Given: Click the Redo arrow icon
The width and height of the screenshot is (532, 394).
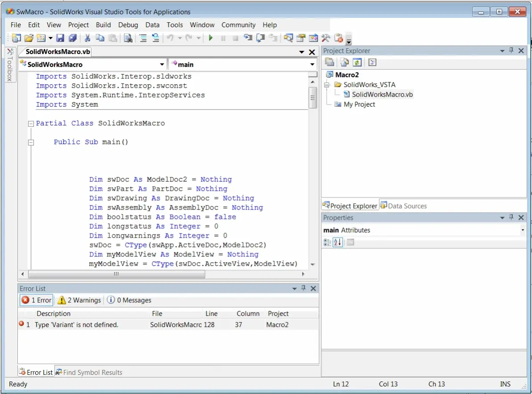Looking at the screenshot, I should (x=189, y=38).
